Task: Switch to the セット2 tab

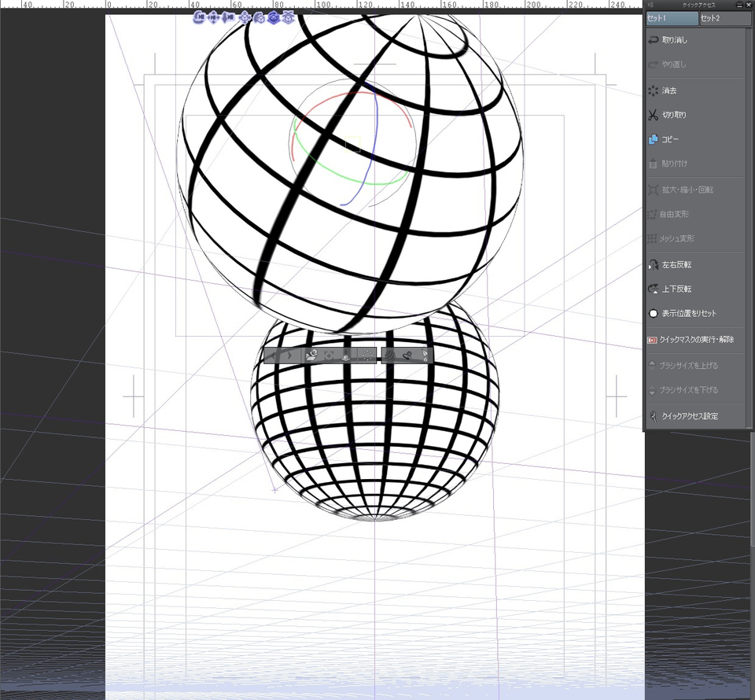Action: (724, 18)
